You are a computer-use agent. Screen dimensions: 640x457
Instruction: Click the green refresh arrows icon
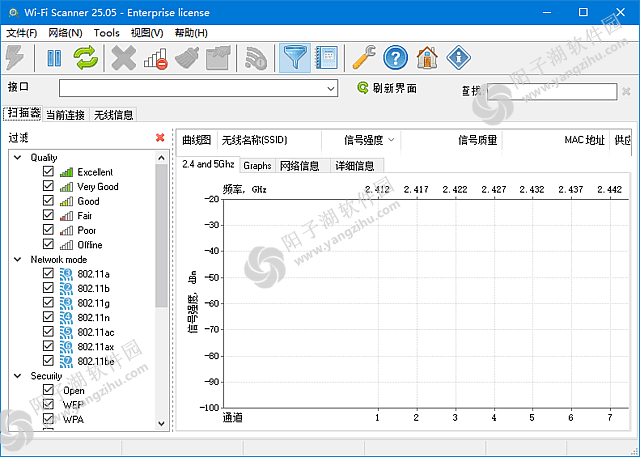point(85,58)
